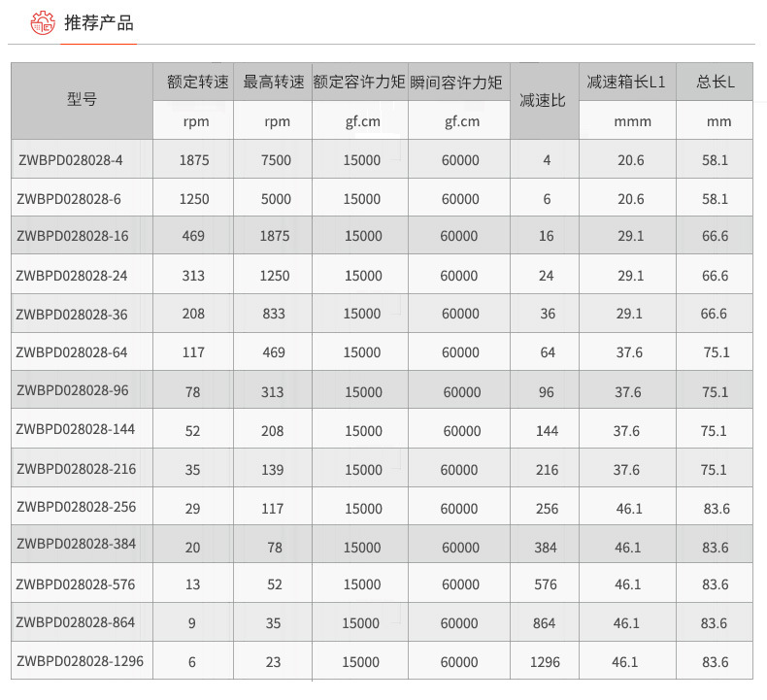Click rated speed 469 in ZWBPD028028-16 row
Viewport: 767px width, 700px height.
(193, 236)
